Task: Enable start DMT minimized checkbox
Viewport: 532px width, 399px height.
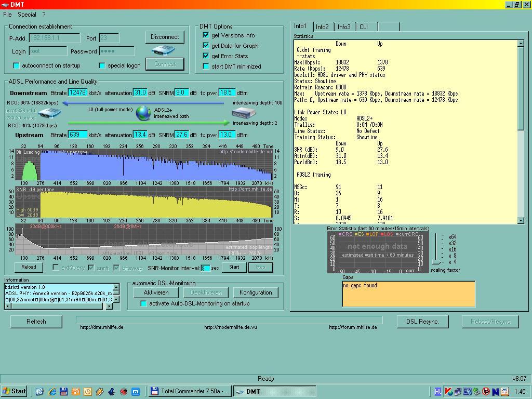Action: (206, 66)
